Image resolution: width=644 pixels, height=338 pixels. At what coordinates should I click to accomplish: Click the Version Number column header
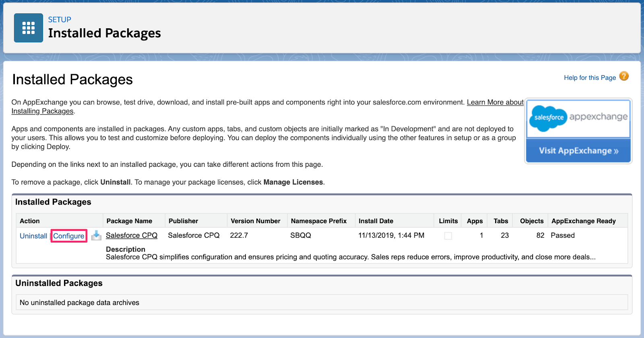pos(256,221)
